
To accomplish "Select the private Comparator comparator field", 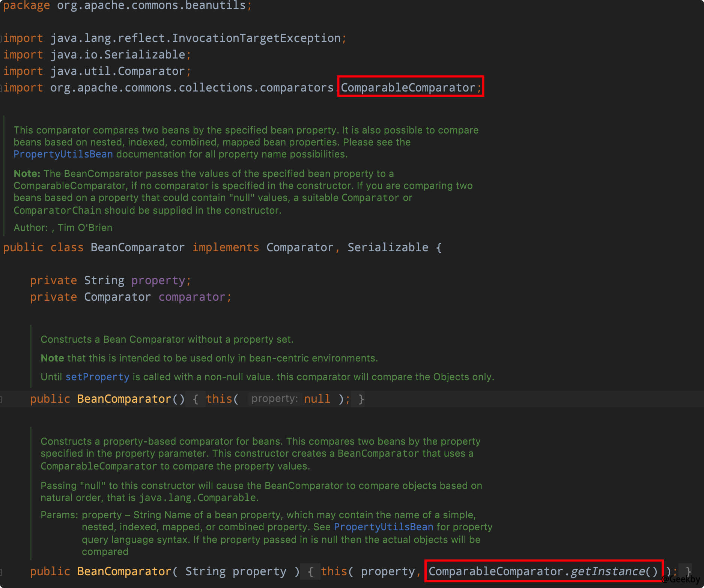I will [131, 297].
